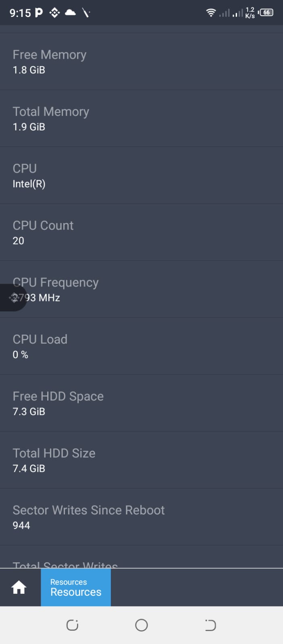Tap the cloud icon in status bar

(x=71, y=13)
